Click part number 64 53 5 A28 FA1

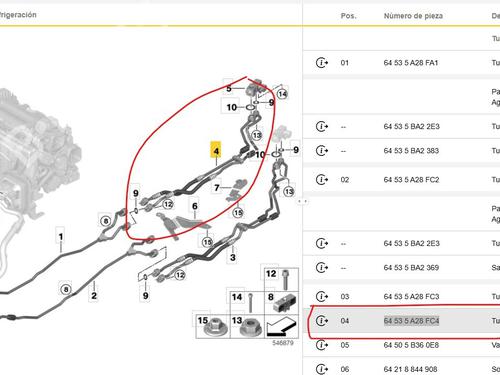[x=411, y=63]
